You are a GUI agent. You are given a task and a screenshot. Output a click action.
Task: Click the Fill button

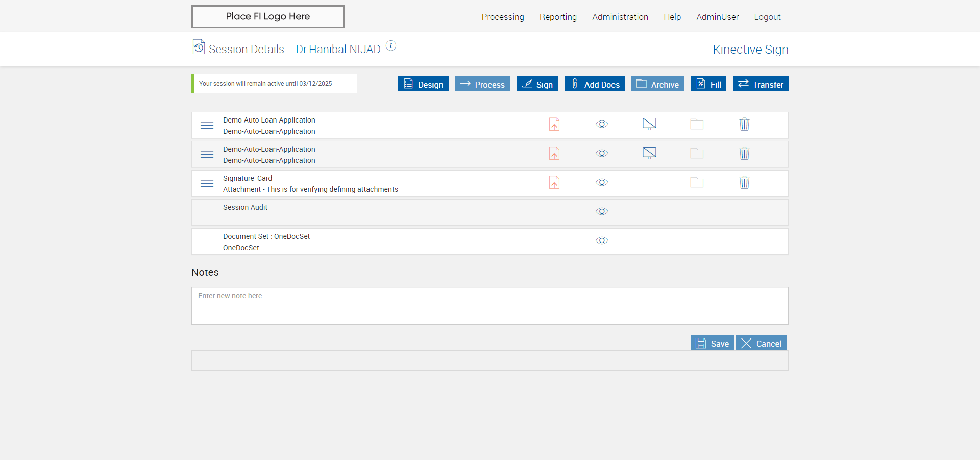[x=708, y=84]
